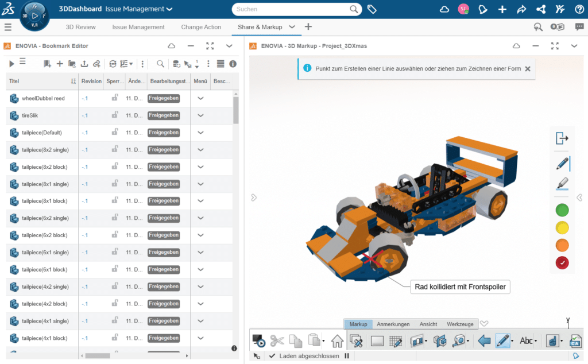Viewport: 588px width, 364px height.
Task: Open the Change Action tab
Action: click(x=200, y=26)
